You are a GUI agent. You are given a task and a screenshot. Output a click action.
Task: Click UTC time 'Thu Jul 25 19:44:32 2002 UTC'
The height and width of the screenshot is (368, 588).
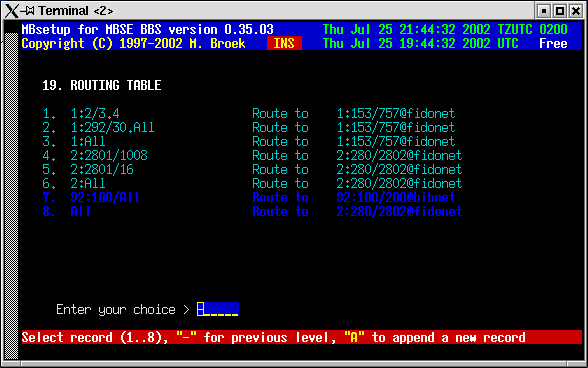pyautogui.click(x=420, y=44)
